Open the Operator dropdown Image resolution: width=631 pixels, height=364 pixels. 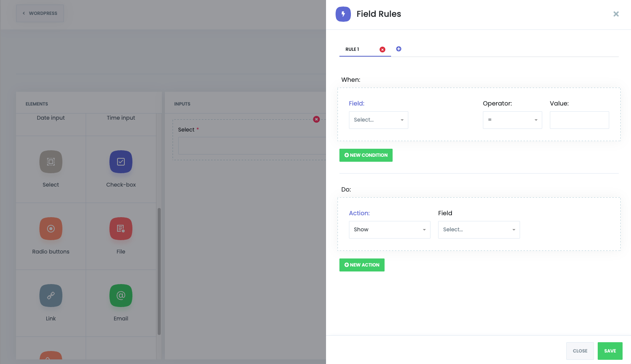[x=512, y=120]
